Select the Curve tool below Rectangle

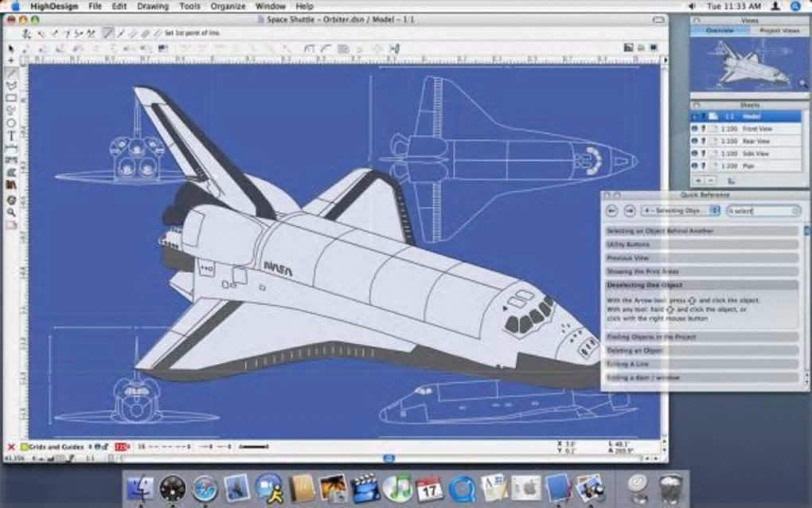tap(11, 111)
